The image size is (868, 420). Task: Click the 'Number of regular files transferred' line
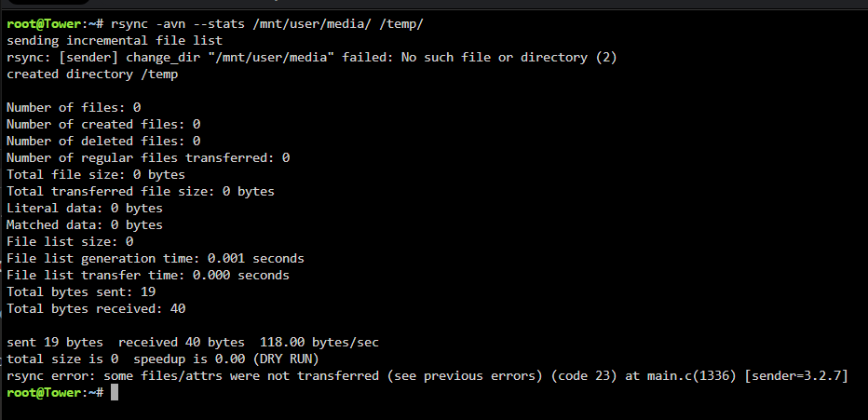click(x=148, y=157)
